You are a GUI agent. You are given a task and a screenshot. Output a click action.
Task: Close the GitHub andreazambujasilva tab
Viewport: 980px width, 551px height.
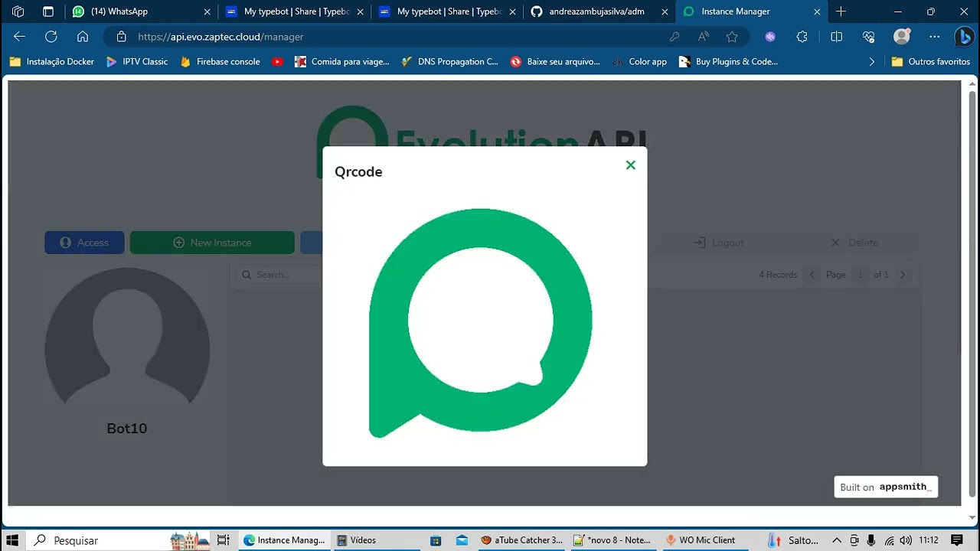[664, 11]
